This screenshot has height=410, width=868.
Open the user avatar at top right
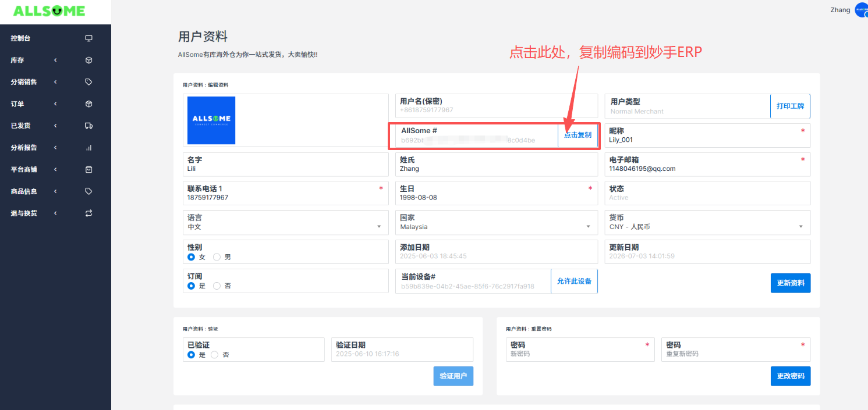pos(861,10)
